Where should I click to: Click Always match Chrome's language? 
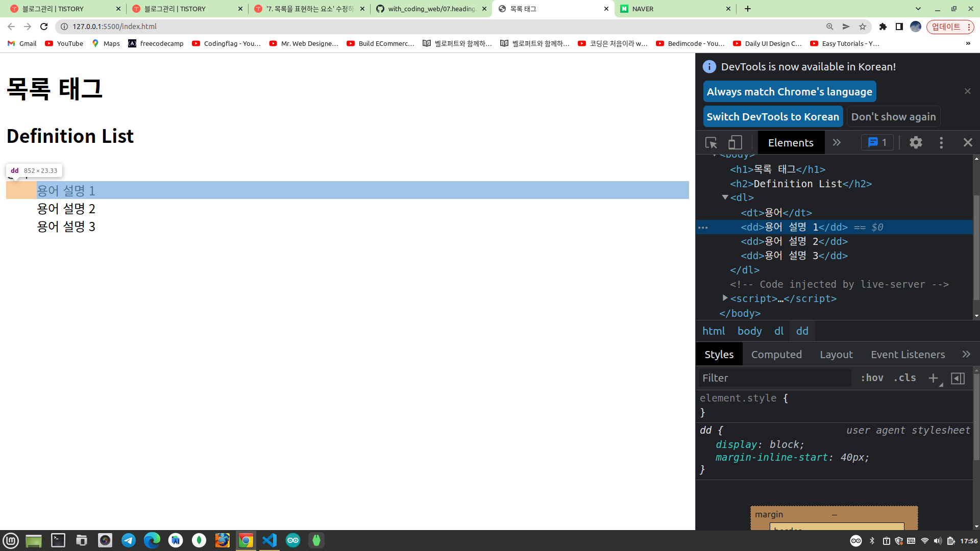(790, 92)
